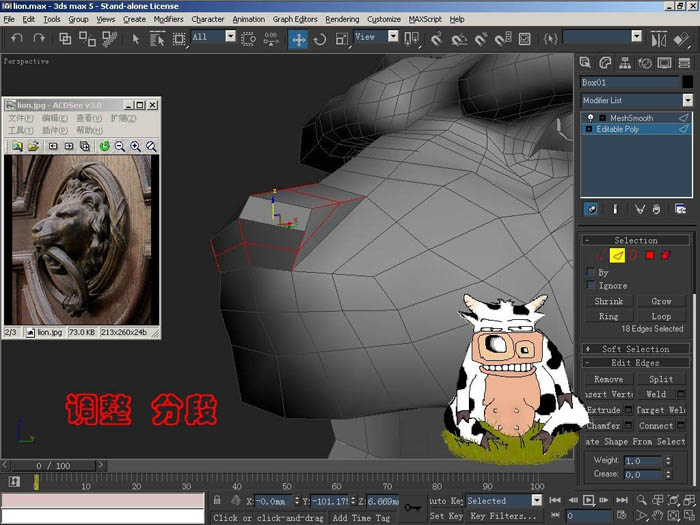Expand the Modifier List dropdown
Image resolution: width=700 pixels, height=525 pixels.
click(688, 100)
